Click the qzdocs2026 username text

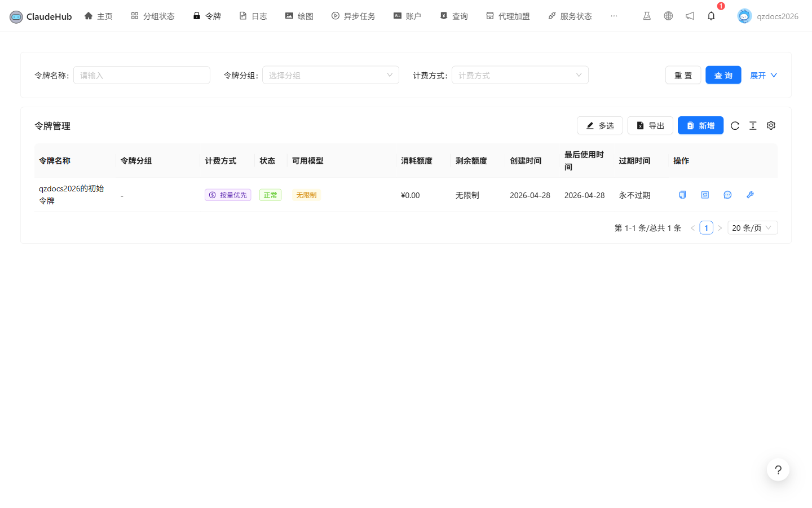[778, 16]
